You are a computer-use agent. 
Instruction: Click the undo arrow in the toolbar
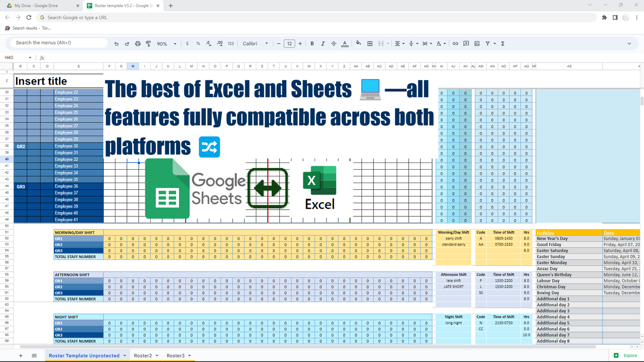click(x=116, y=44)
